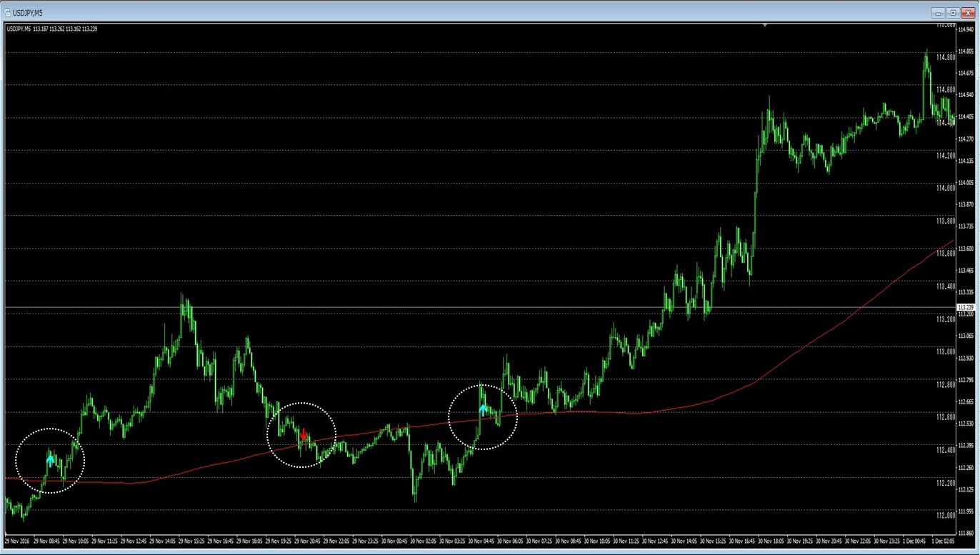
Task: Click the current price label 113.239
Action: pyautogui.click(x=966, y=307)
